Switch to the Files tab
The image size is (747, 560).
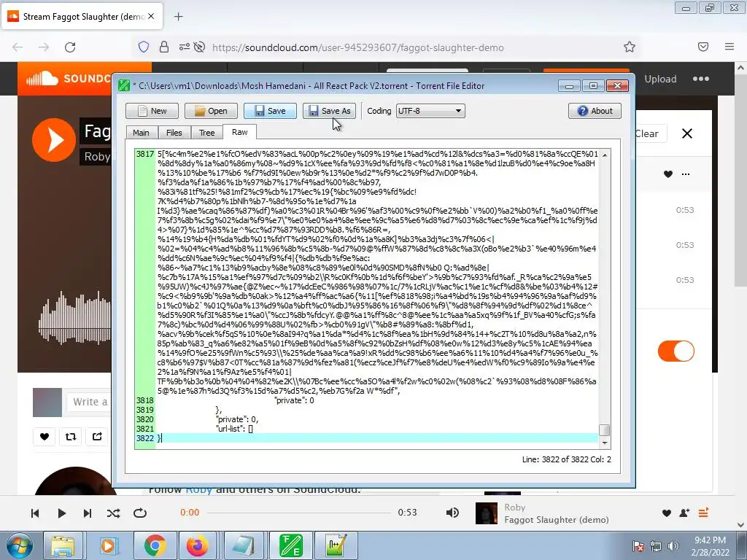tap(174, 133)
